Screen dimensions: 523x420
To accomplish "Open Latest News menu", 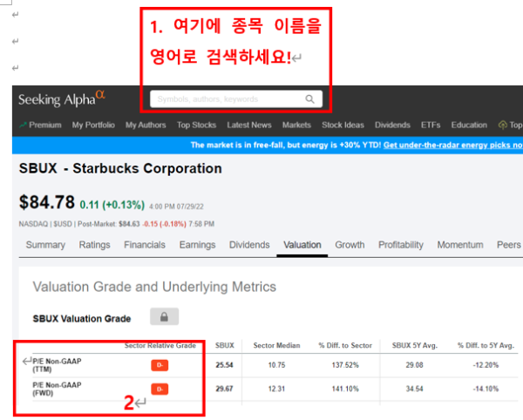I will click(x=249, y=125).
